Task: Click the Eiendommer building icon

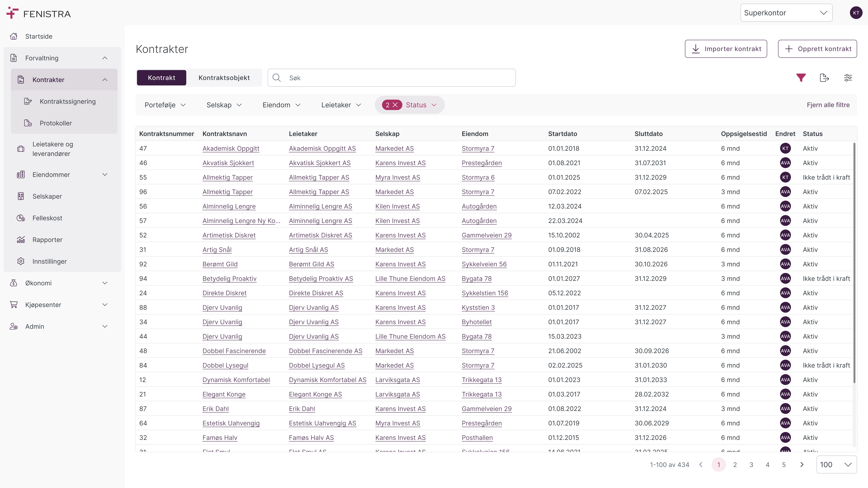Action: pos(21,175)
